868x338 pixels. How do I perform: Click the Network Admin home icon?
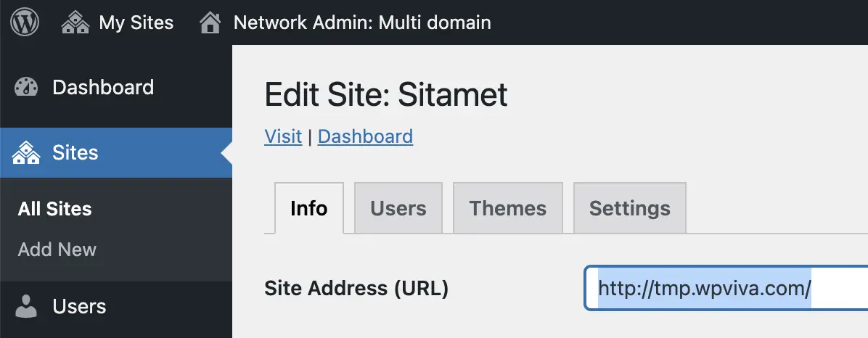click(210, 23)
